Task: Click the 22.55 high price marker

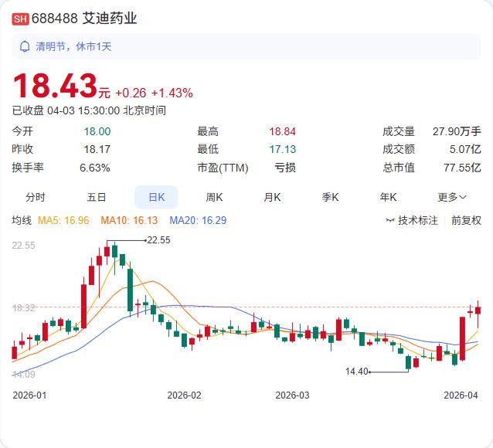Action: (x=158, y=240)
